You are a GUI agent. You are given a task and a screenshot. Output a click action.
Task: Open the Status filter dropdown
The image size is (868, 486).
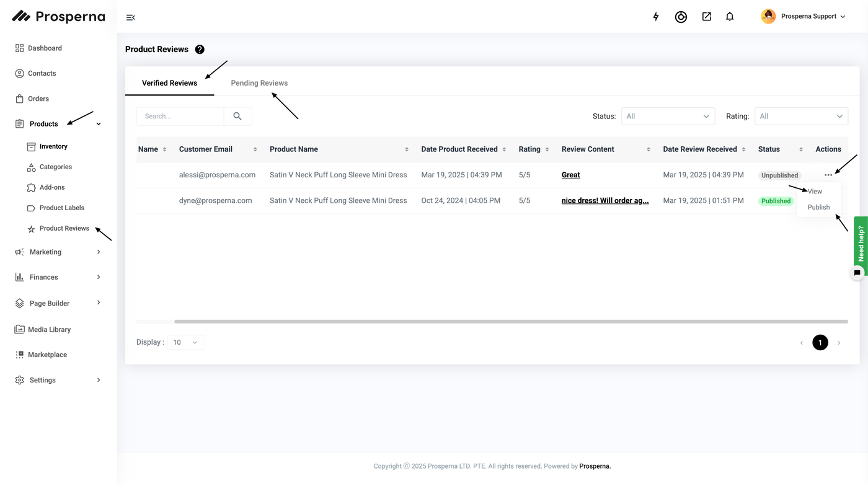pos(668,117)
